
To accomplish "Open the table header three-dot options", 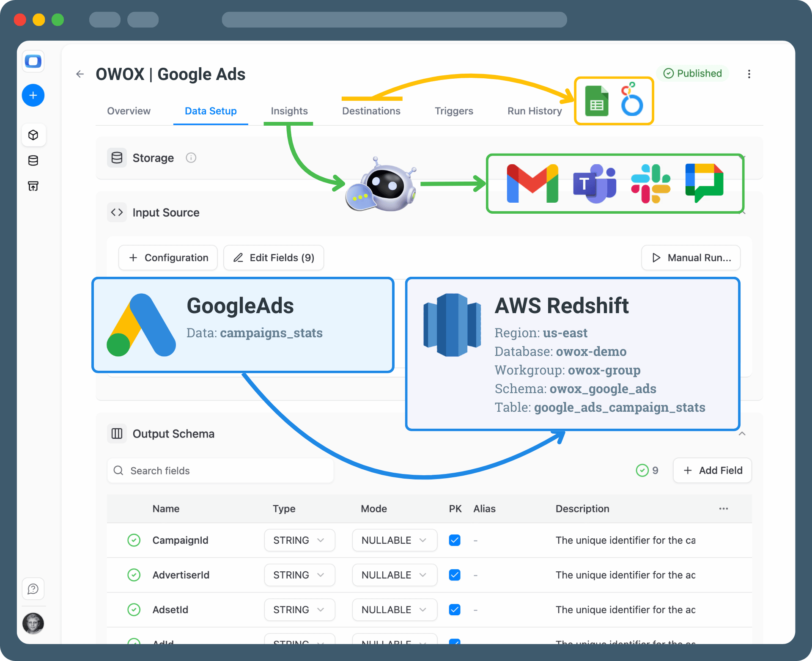I will pos(723,509).
